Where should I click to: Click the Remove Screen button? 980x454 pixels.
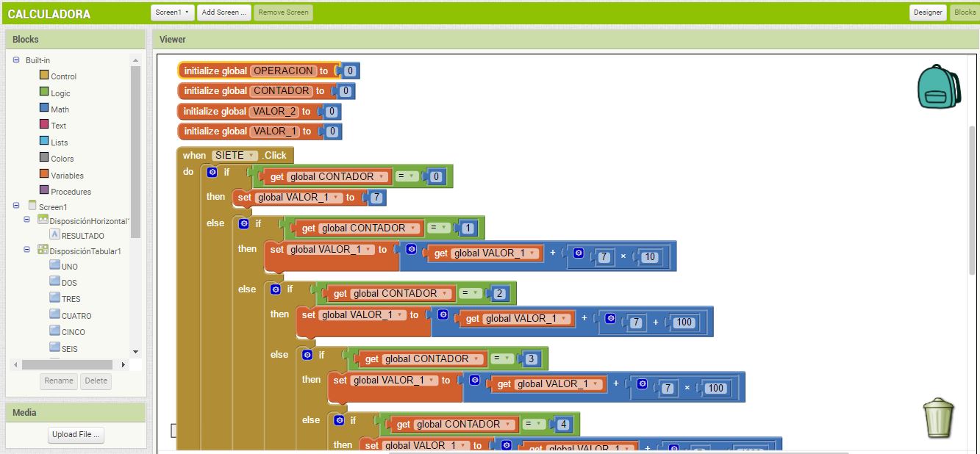[x=283, y=12]
